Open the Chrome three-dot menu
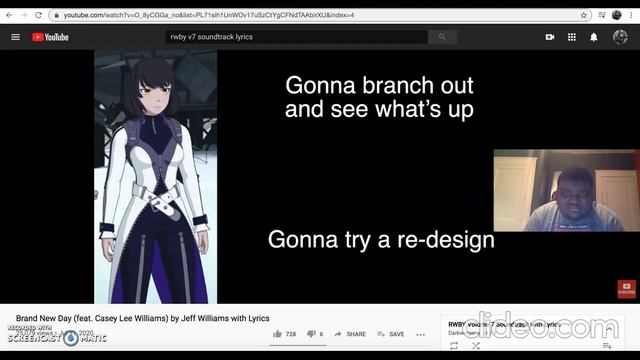This screenshot has height=360, width=640. pos(631,15)
